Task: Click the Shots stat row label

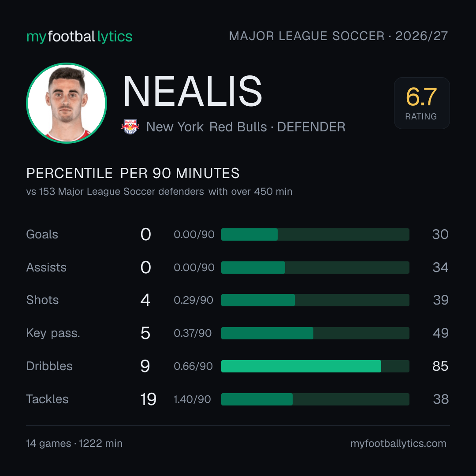Action: pos(42,300)
